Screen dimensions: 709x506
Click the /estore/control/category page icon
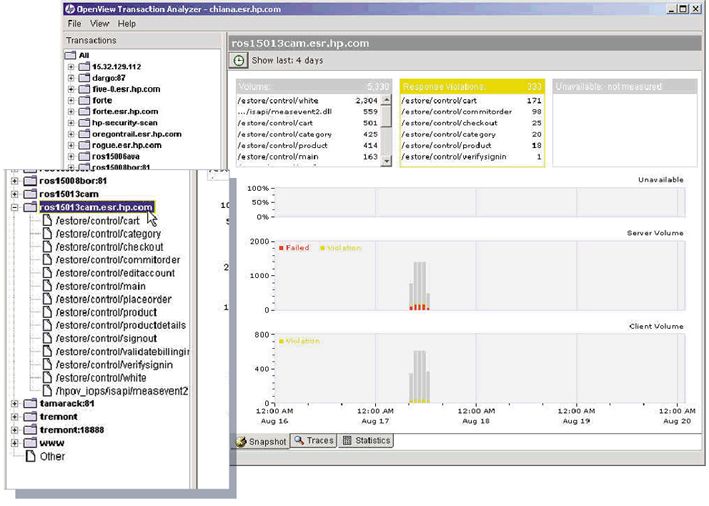(x=47, y=233)
